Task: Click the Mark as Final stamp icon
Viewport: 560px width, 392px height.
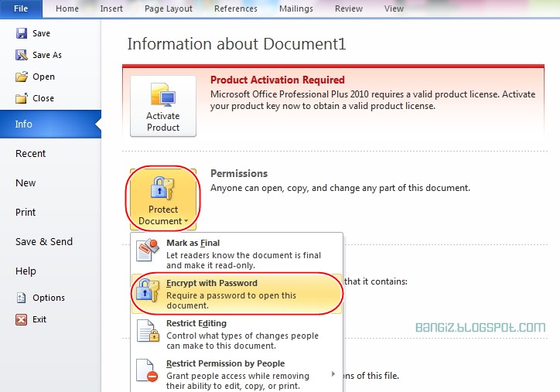Action: pos(147,251)
